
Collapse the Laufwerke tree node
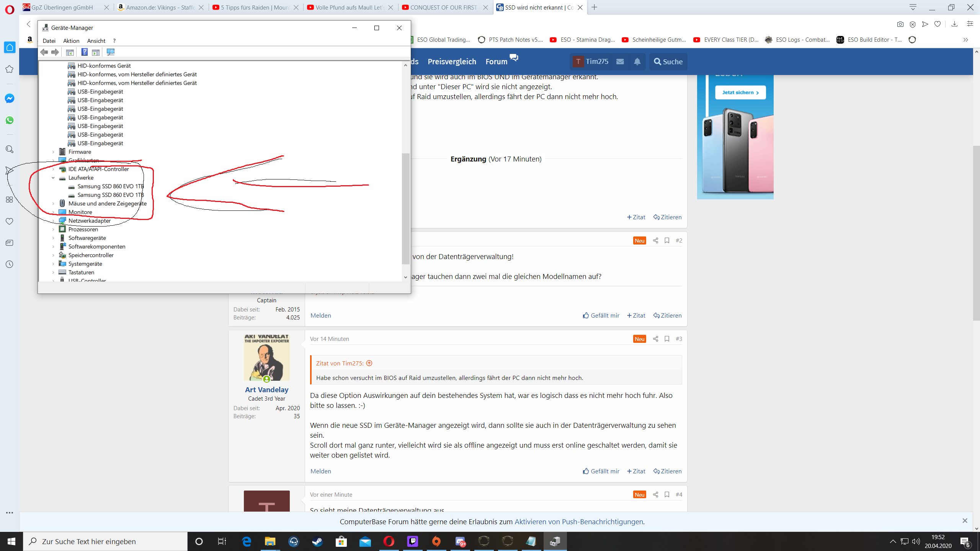click(x=53, y=178)
